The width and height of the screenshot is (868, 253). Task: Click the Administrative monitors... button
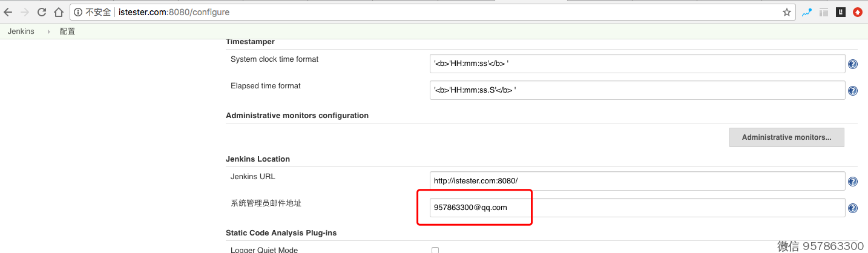click(786, 137)
